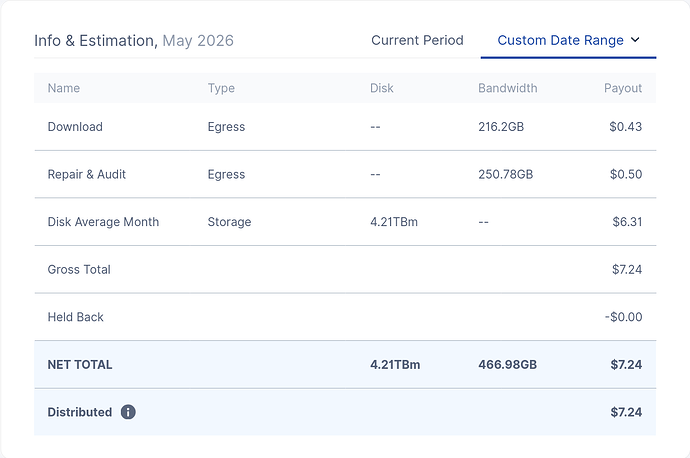Image resolution: width=690 pixels, height=458 pixels.
Task: Select the Disk Average Month row
Action: point(345,222)
